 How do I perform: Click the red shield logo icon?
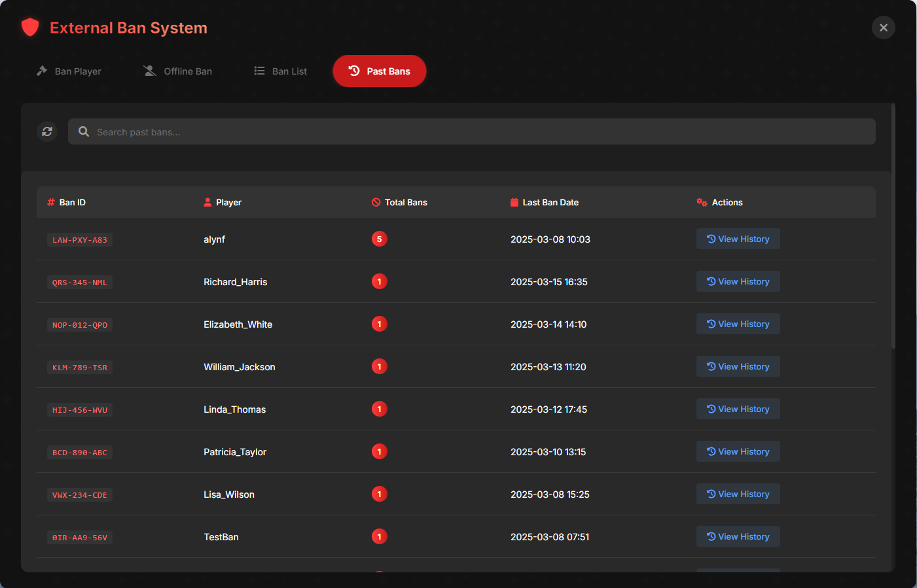coord(30,27)
